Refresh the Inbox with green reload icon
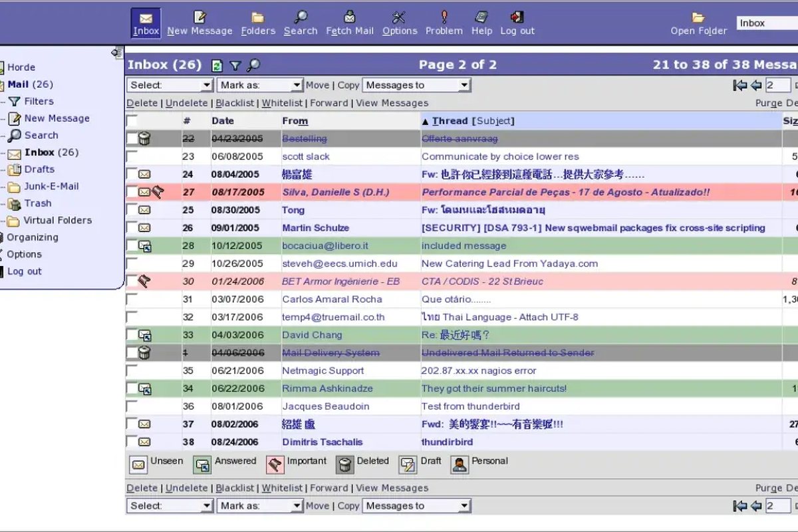The image size is (798, 532). coord(217,65)
